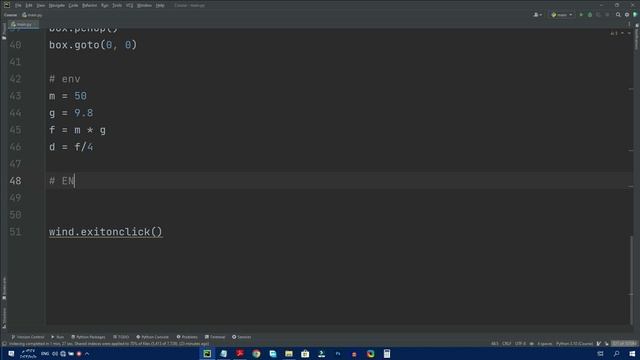Open Calculator from the taskbar
The height and width of the screenshot is (360, 640).
387,353
